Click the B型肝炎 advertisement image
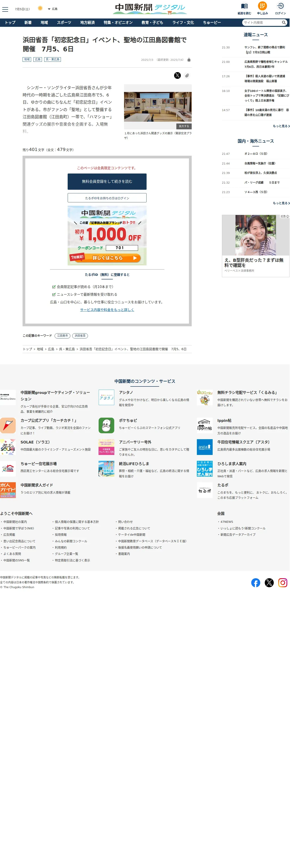290x868 pixels. (x=255, y=235)
